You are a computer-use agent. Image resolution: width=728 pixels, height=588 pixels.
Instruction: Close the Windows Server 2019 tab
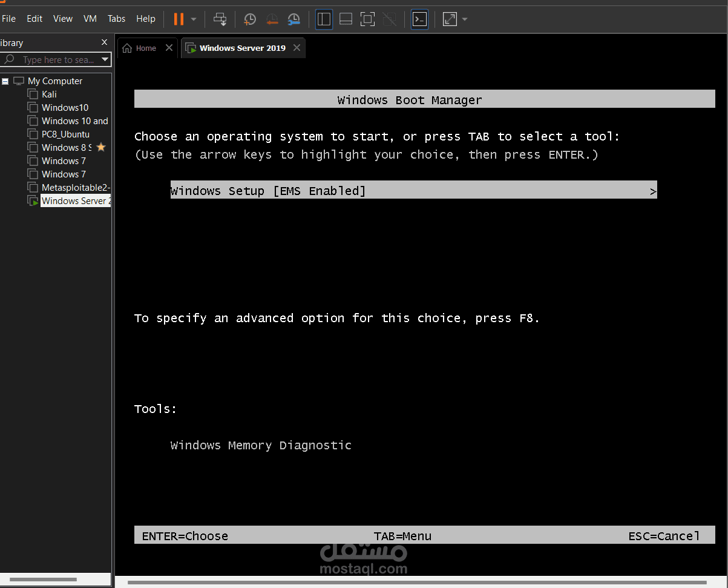(297, 48)
